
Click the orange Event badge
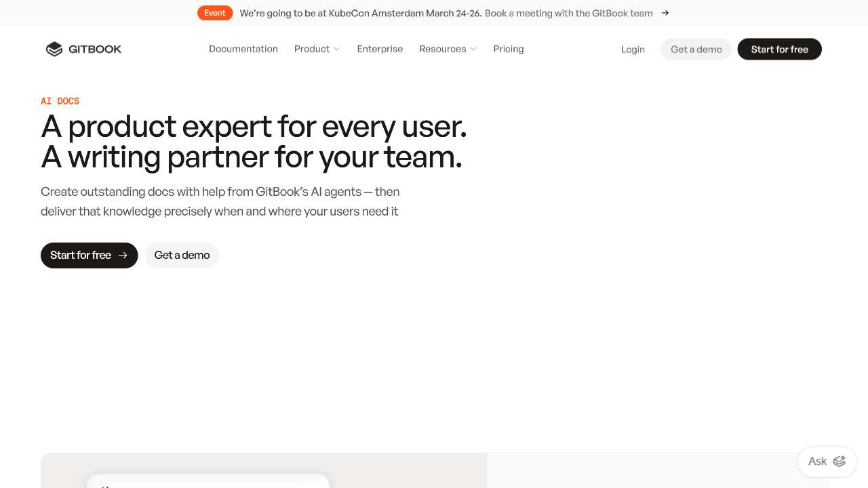tap(215, 13)
